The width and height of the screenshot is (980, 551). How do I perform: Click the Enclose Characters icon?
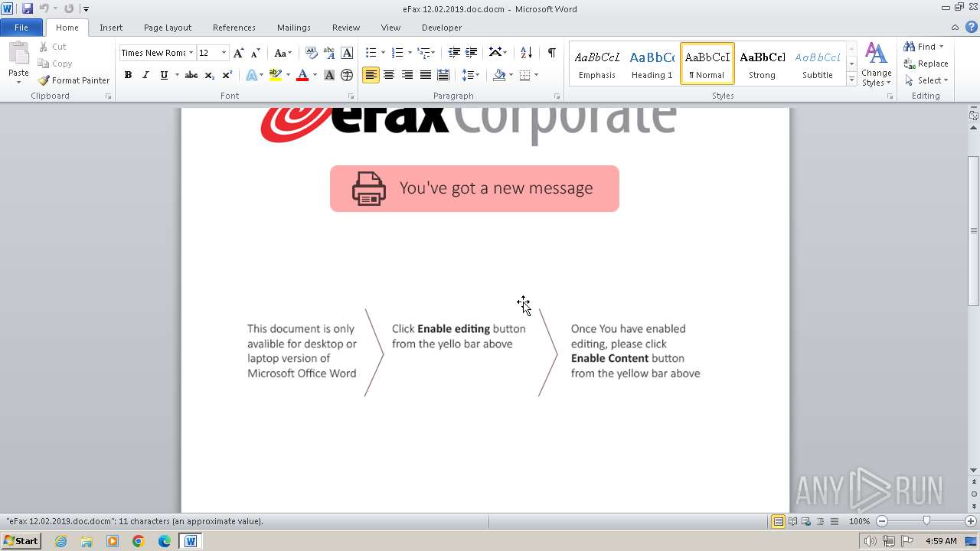click(347, 75)
